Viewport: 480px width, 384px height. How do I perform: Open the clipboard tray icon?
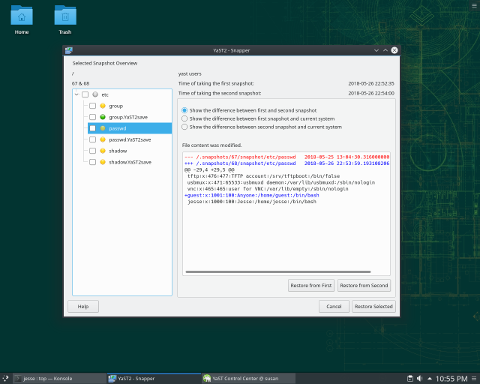pos(410,379)
